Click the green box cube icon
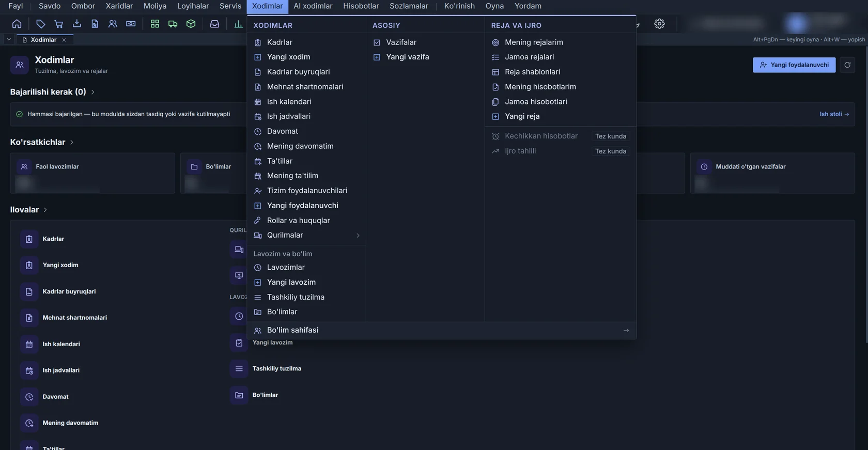Screen dimensions: 868x450 [191, 24]
